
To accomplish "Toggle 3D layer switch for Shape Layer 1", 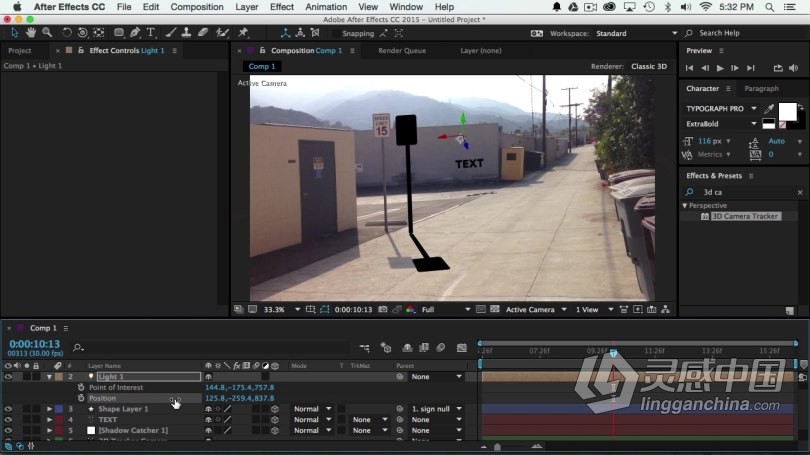I will pos(275,409).
